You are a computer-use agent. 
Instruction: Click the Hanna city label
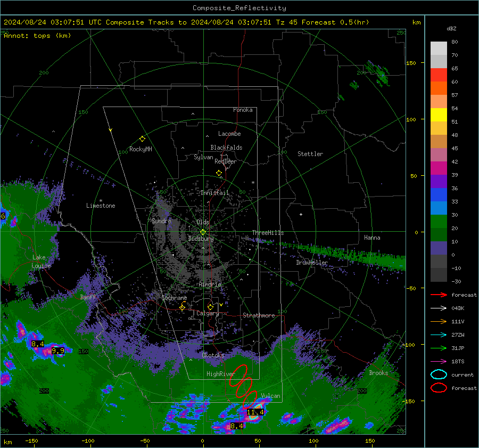tap(372, 238)
